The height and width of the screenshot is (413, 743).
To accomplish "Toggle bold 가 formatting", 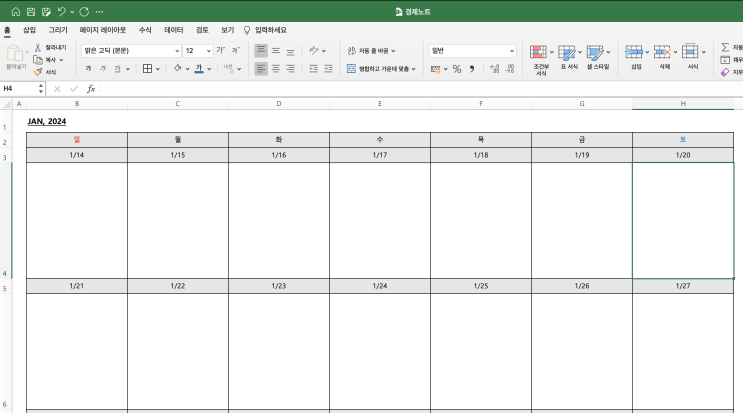I will pyautogui.click(x=88, y=69).
